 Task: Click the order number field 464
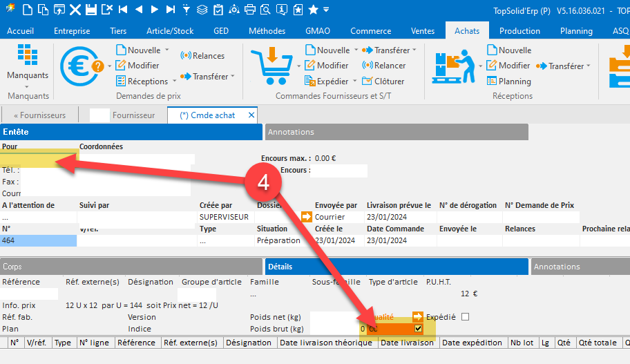point(38,240)
